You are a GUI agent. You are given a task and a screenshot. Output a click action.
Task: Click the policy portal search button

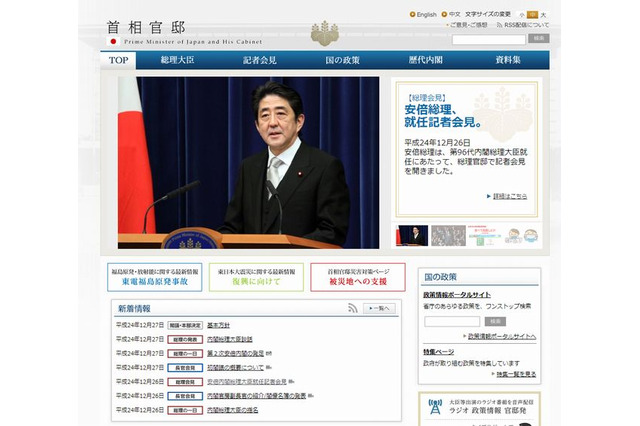(495, 322)
